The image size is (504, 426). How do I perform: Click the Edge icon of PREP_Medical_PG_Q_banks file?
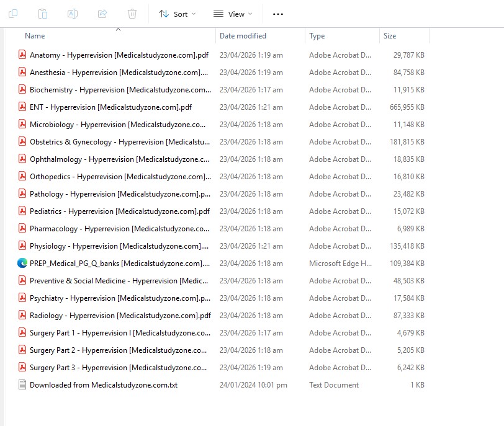[x=22, y=264]
